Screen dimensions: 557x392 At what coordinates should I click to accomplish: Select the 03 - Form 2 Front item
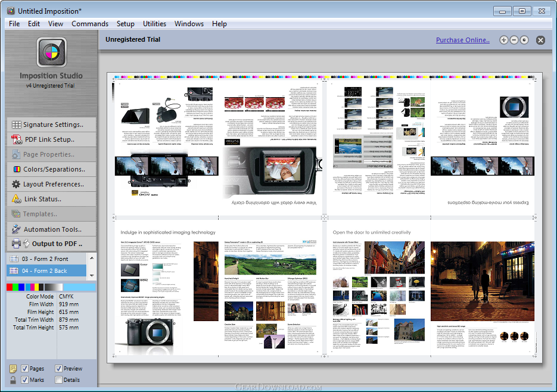pyautogui.click(x=45, y=259)
